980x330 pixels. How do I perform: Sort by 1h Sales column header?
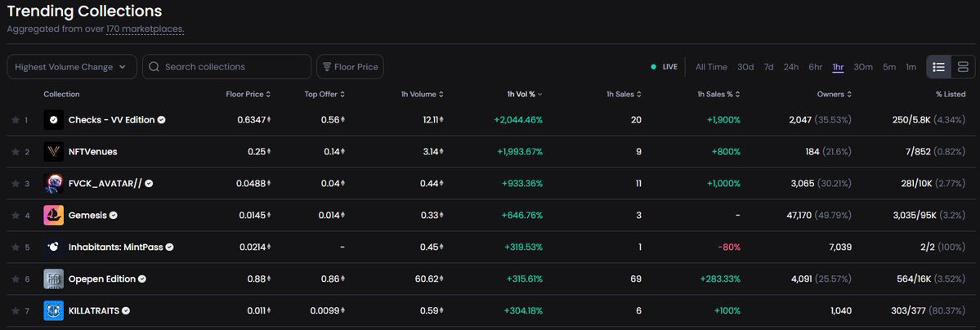point(624,95)
